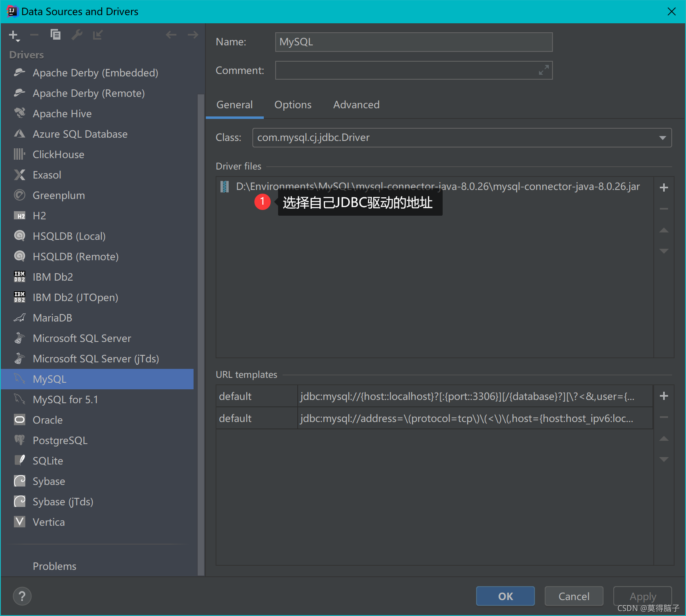Image resolution: width=686 pixels, height=616 pixels.
Task: Select the mysql-connector-java jar file entry
Action: click(x=435, y=187)
